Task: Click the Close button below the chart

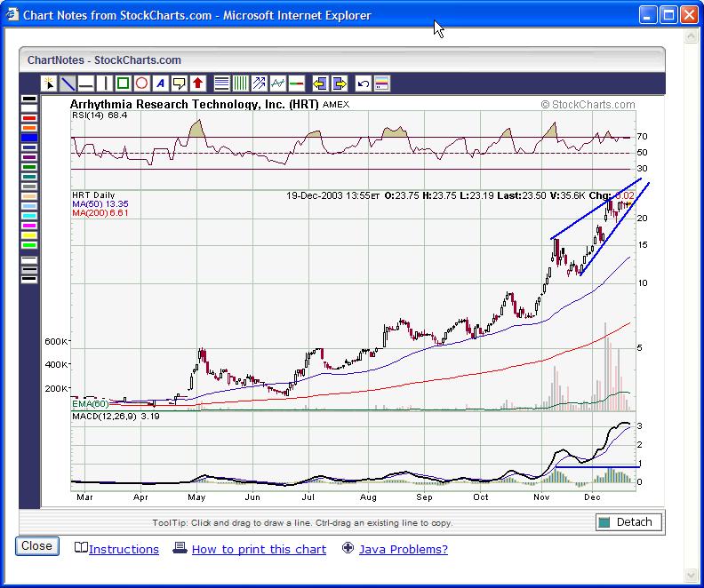Action: click(x=37, y=546)
